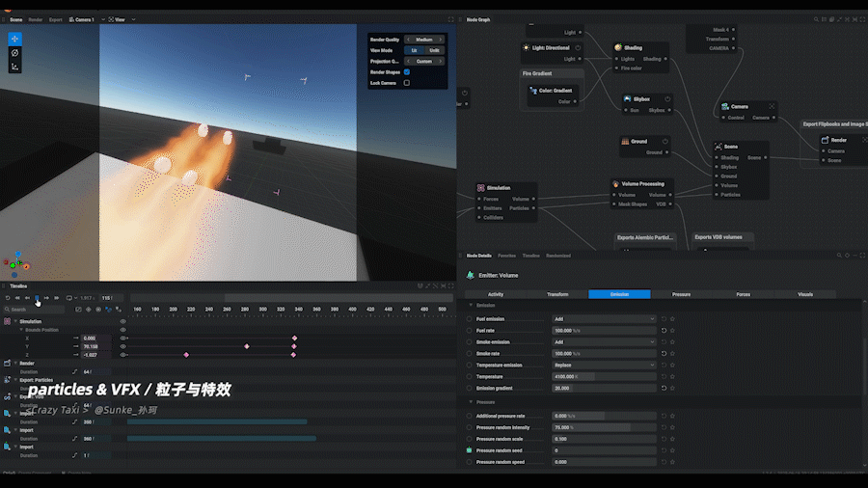Click the Light: Directional sun icon
This screenshot has height=488, width=868.
526,47
